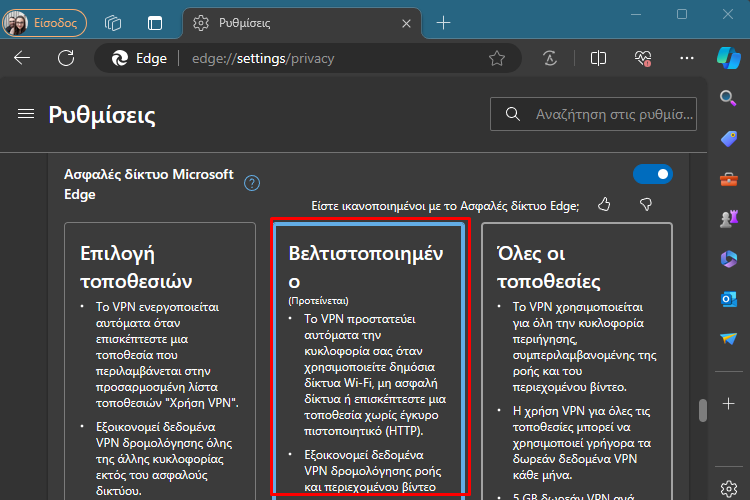Open the Settings and more ellipsis menu

[687, 58]
